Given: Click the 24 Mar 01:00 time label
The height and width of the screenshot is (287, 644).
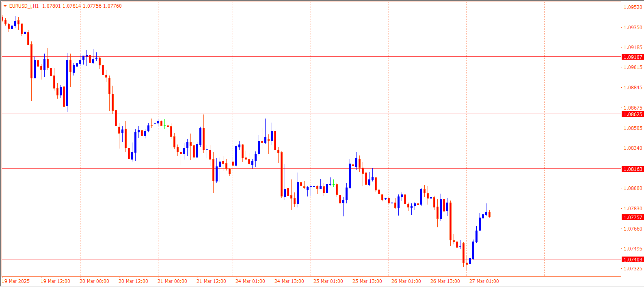Looking at the screenshot, I should (x=250, y=281).
